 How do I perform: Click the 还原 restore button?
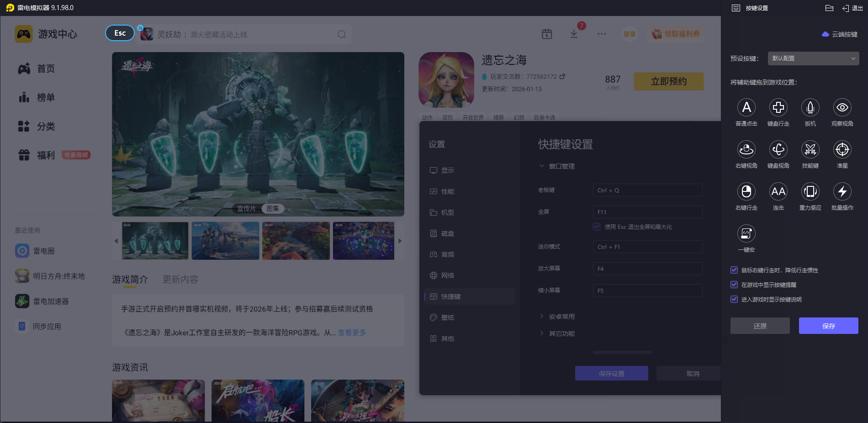point(760,326)
